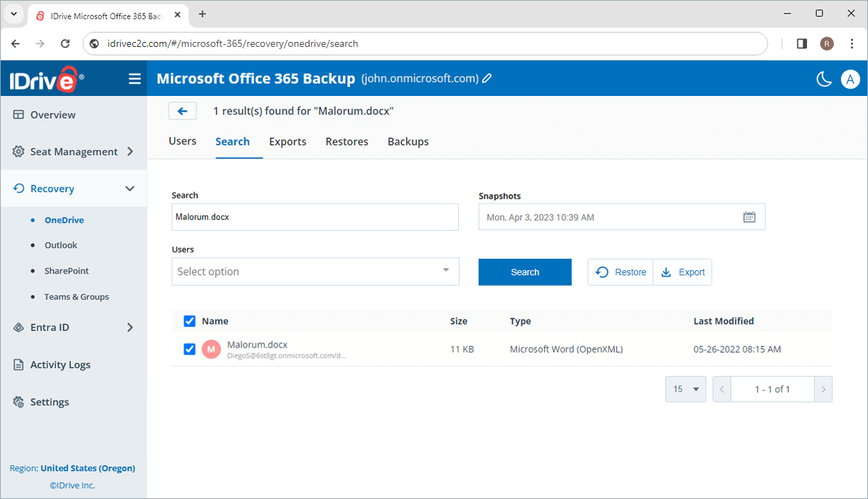Switch to the Backups tab

408,141
